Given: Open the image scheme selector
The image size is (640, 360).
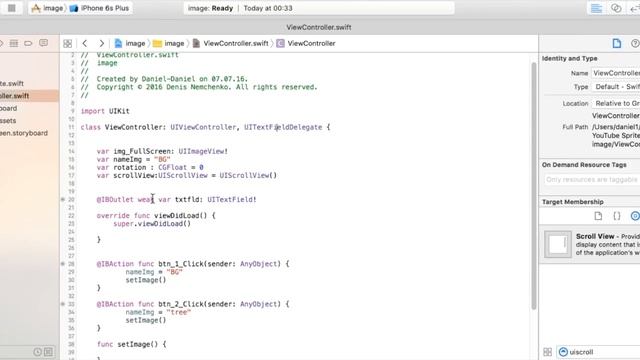Looking at the screenshot, I should point(48,8).
